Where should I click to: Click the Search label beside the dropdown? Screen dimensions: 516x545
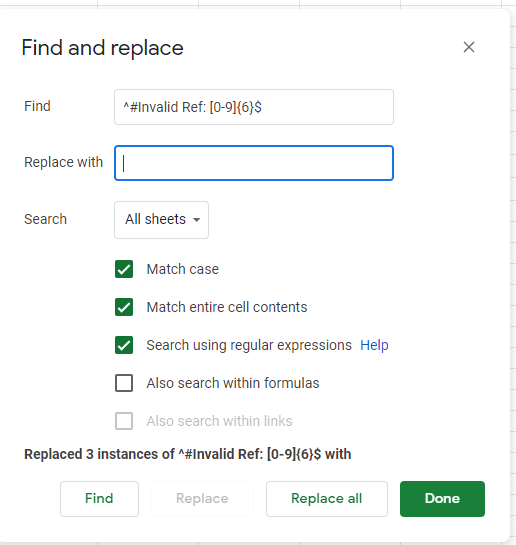click(45, 219)
